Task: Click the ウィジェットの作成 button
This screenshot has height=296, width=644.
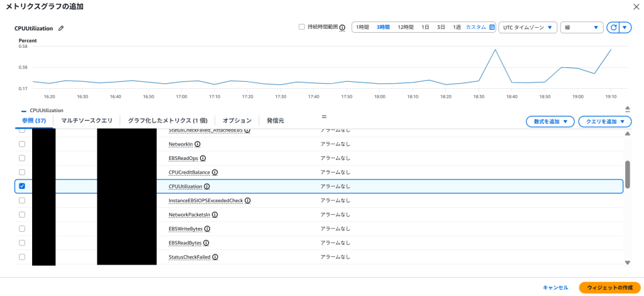Action: coord(609,287)
